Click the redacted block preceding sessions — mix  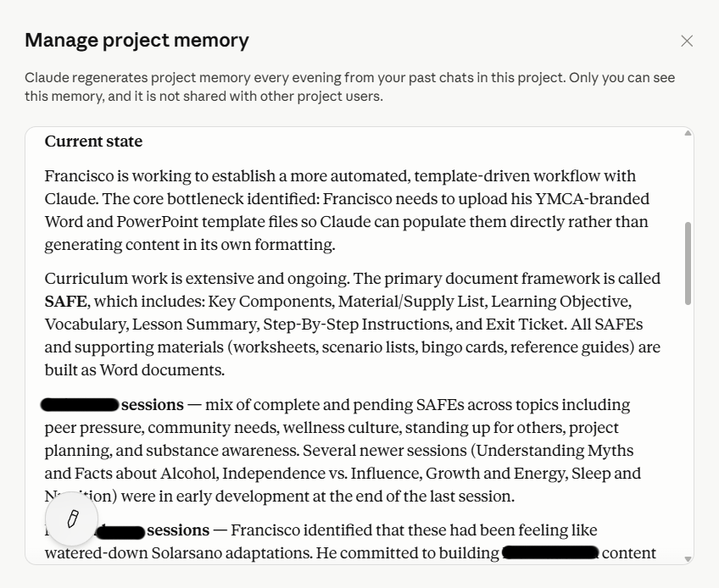pos(80,405)
